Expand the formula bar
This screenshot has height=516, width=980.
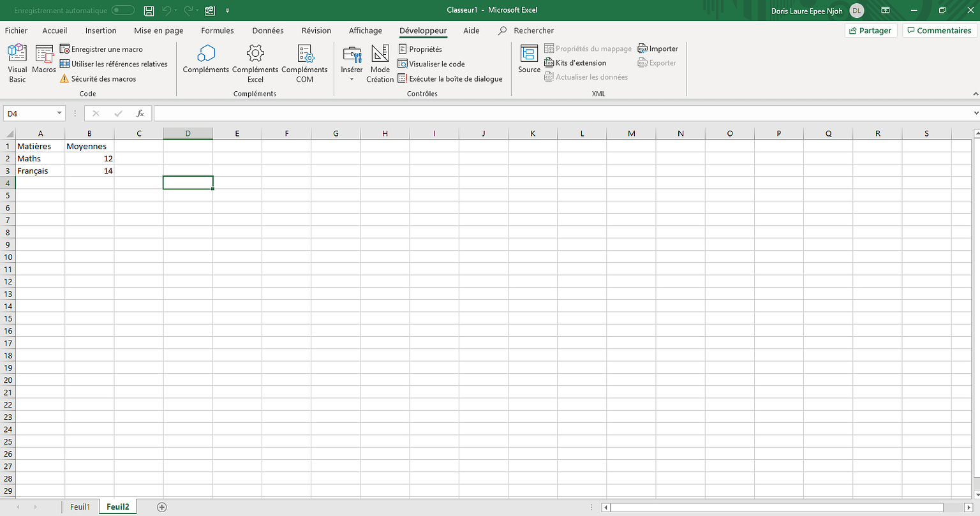tap(976, 114)
